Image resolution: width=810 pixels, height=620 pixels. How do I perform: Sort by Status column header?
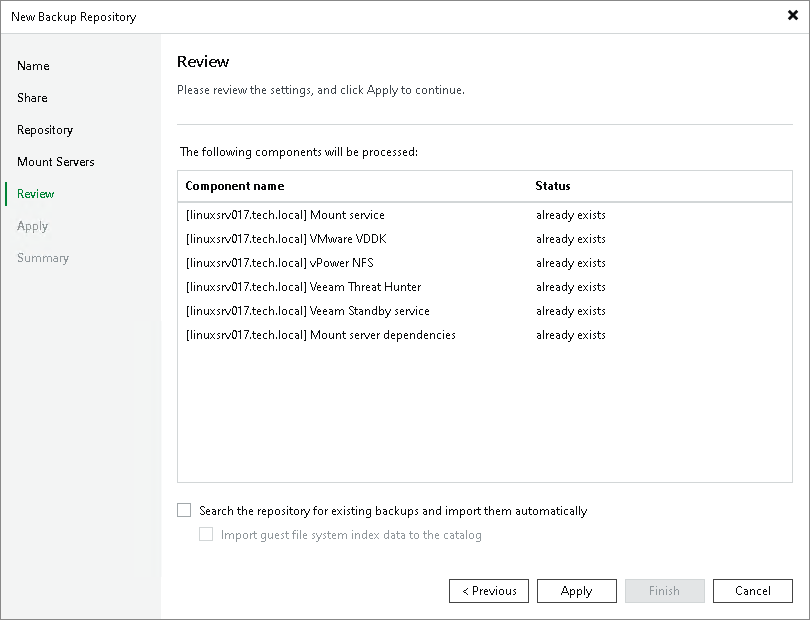click(553, 186)
